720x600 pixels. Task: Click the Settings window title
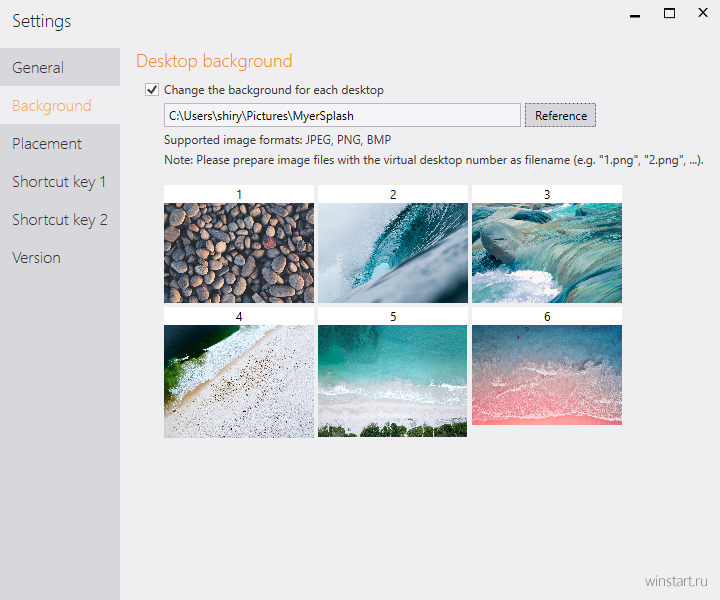[x=41, y=21]
